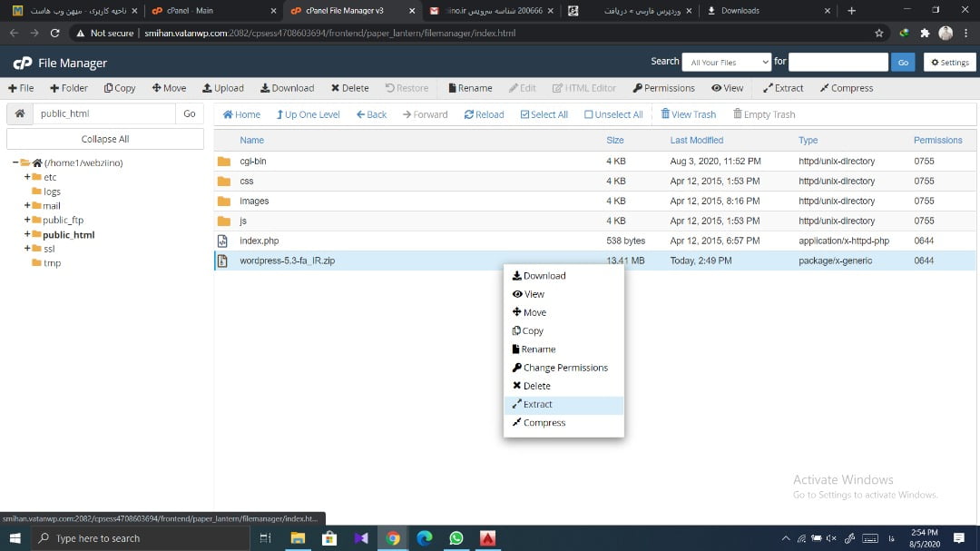980x551 pixels.
Task: Open the Settings button
Action: tap(950, 62)
